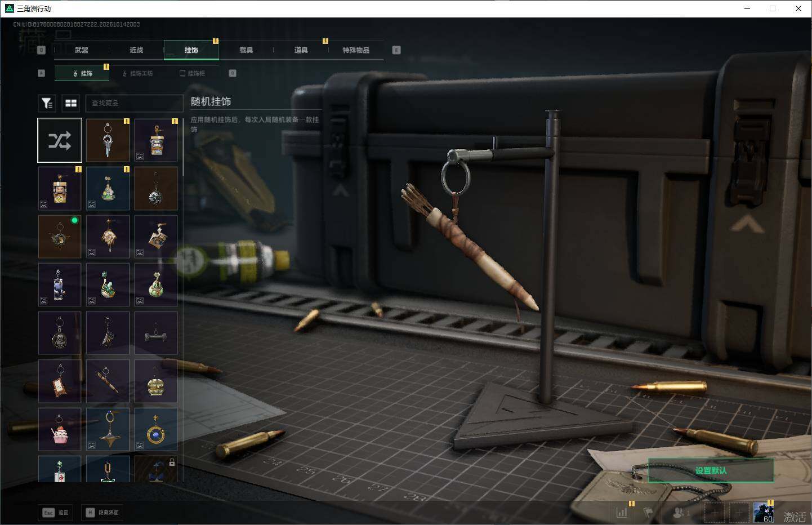812x525 pixels.
Task: Click the level 60 player avatar
Action: point(764,513)
